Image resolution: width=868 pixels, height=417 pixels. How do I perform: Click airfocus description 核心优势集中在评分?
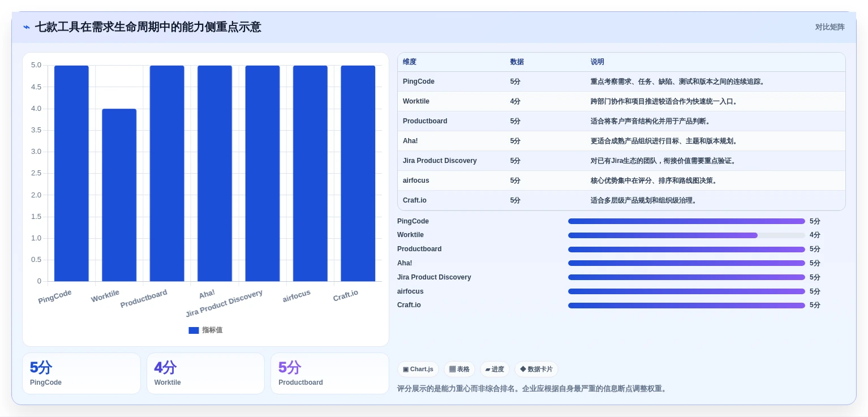tap(655, 180)
